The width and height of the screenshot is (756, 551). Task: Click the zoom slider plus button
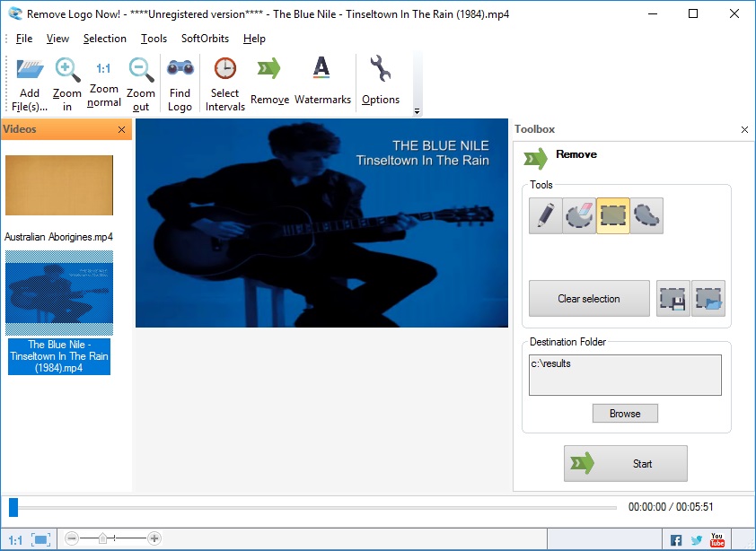point(154,538)
